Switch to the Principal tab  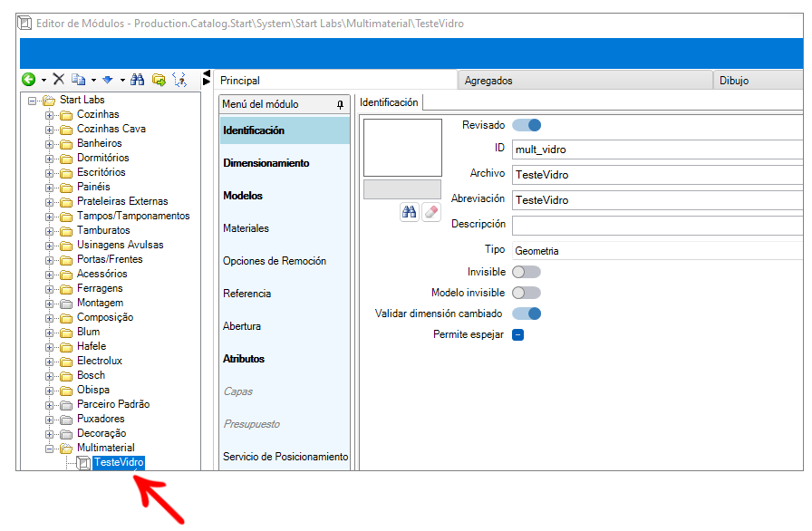[335, 81]
